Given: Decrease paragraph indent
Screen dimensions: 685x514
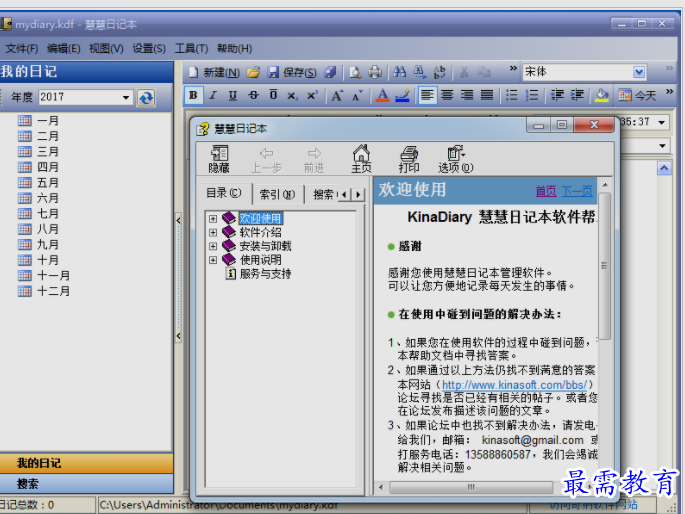Looking at the screenshot, I should [557, 95].
